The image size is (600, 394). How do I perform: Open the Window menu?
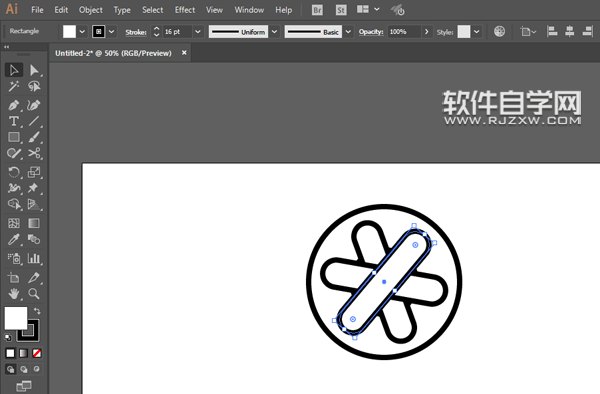[x=249, y=10]
